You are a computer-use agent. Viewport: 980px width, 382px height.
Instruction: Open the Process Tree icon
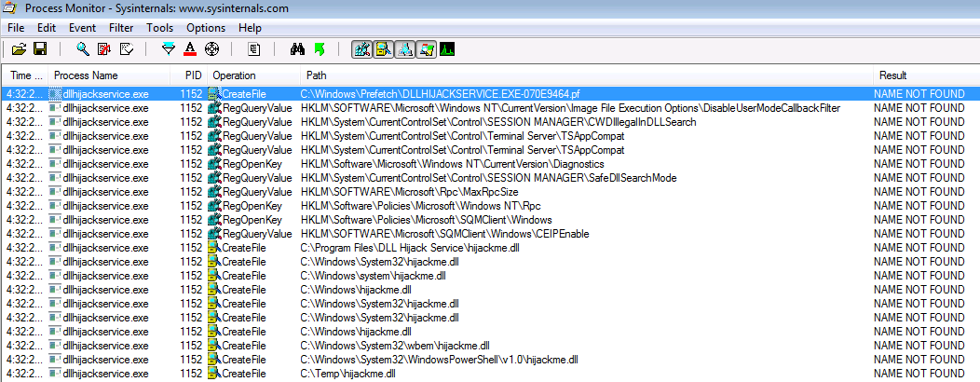(253, 48)
